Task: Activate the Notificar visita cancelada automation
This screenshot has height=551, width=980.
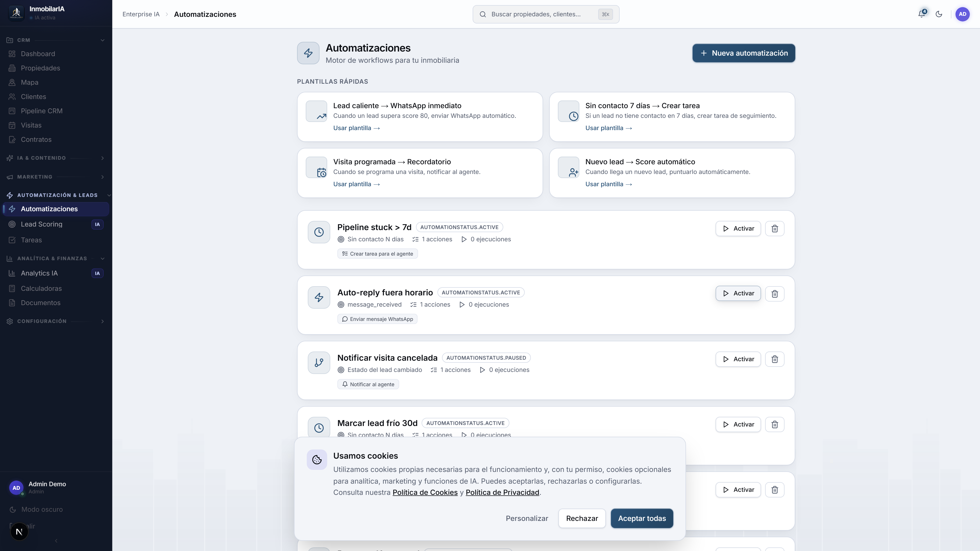Action: [738, 359]
